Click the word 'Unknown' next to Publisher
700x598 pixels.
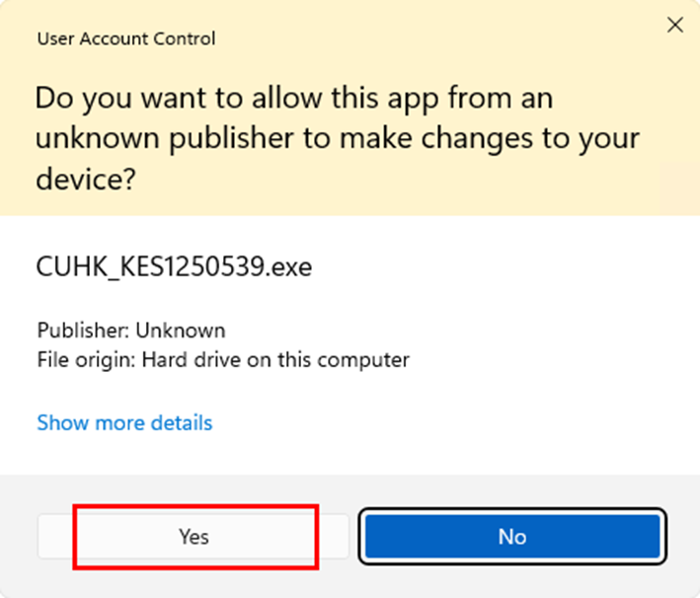181,331
